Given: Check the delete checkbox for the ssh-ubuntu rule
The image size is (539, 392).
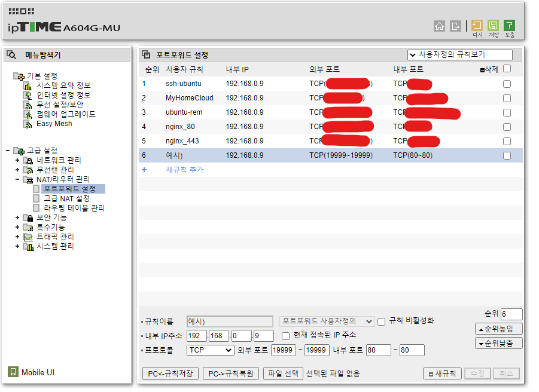Looking at the screenshot, I should click(507, 83).
